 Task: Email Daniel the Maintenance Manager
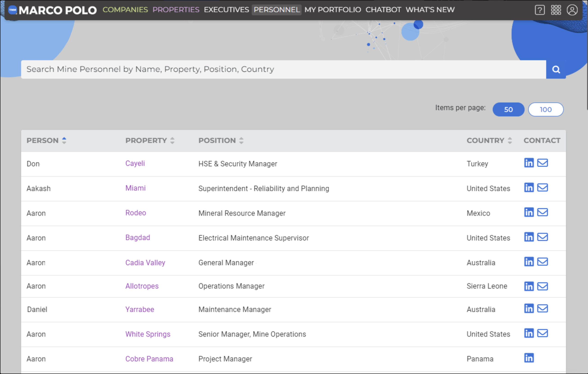[543, 309]
